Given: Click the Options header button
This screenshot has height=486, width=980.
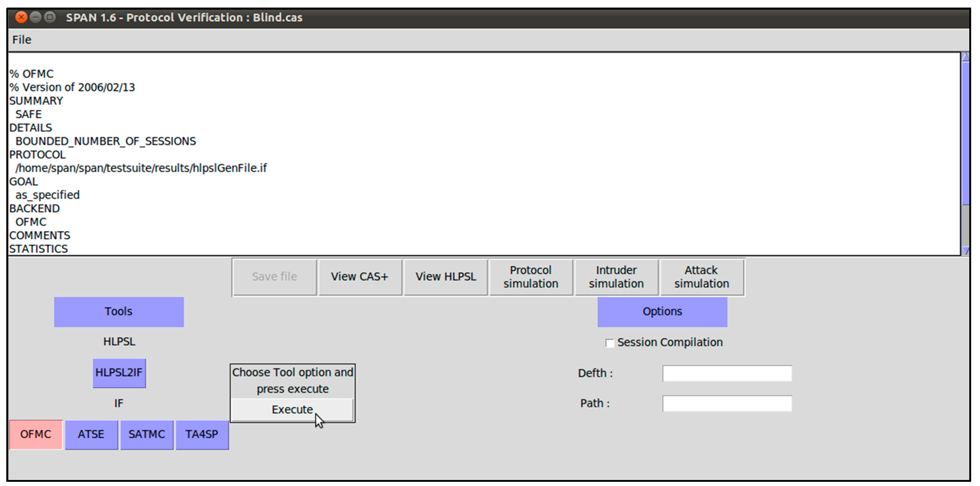Looking at the screenshot, I should pos(662,312).
